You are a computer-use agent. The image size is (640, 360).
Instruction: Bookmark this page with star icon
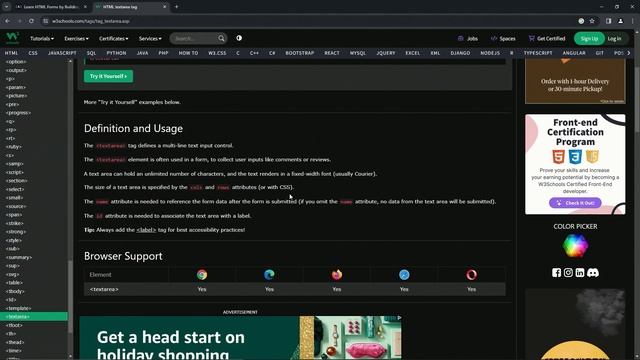[x=592, y=21]
